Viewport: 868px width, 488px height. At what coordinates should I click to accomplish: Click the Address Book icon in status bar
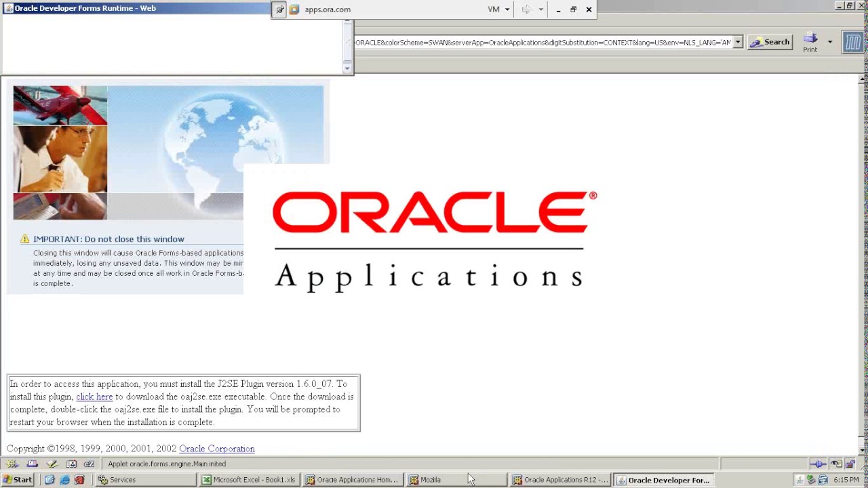[x=71, y=464]
